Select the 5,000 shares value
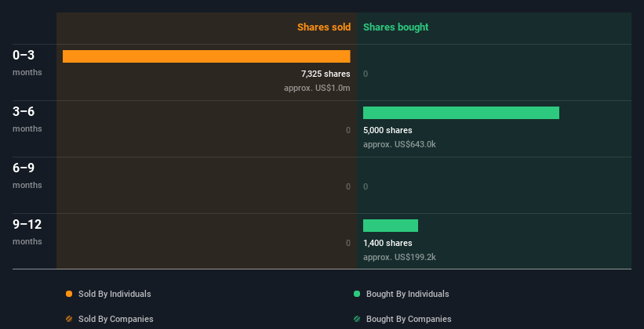Image resolution: width=644 pixels, height=329 pixels. pyautogui.click(x=387, y=131)
